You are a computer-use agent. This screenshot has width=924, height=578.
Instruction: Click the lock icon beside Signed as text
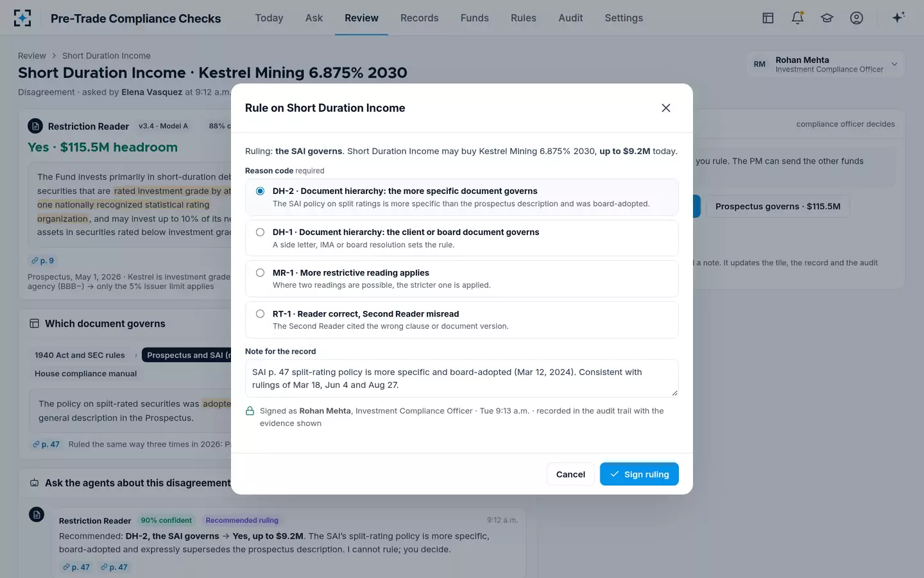250,411
